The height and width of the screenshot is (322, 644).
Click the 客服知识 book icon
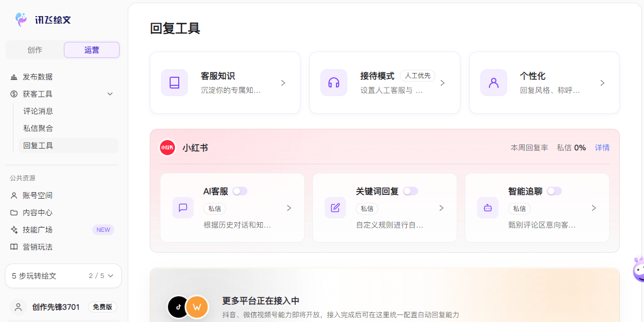point(174,83)
